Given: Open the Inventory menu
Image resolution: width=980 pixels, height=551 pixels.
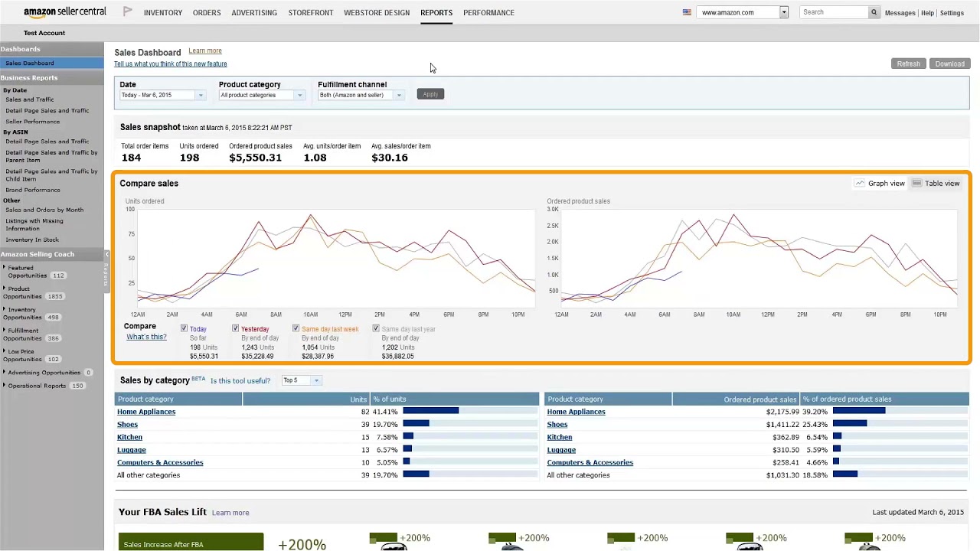Looking at the screenshot, I should 163,13.
